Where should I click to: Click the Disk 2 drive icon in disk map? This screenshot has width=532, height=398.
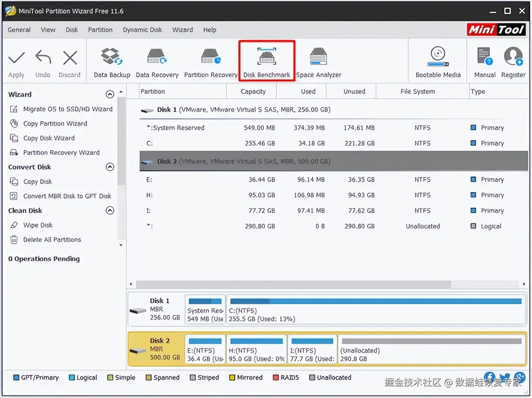[138, 351]
